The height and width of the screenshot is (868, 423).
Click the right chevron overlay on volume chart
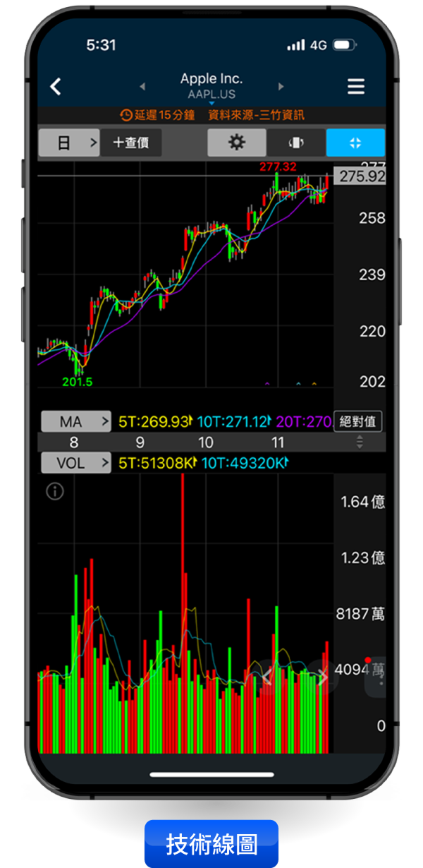(x=322, y=678)
